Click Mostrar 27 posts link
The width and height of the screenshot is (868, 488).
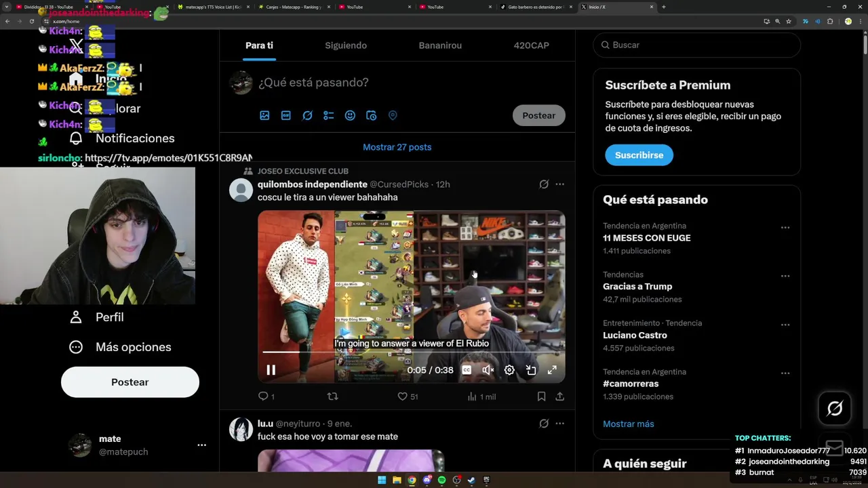click(x=397, y=147)
